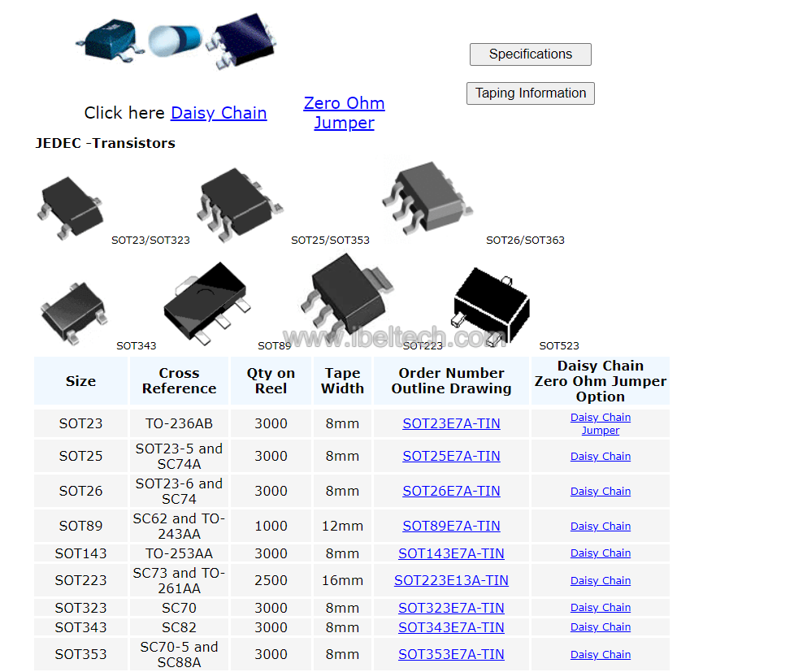Viewport: 794px width, 672px height.
Task: Click the Taping Information button
Action: tap(530, 93)
